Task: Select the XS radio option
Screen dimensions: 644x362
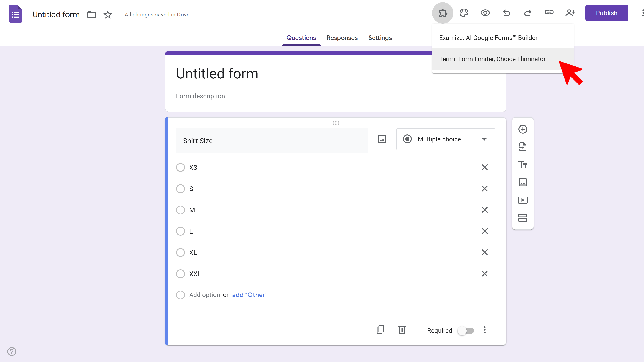Action: (x=180, y=167)
